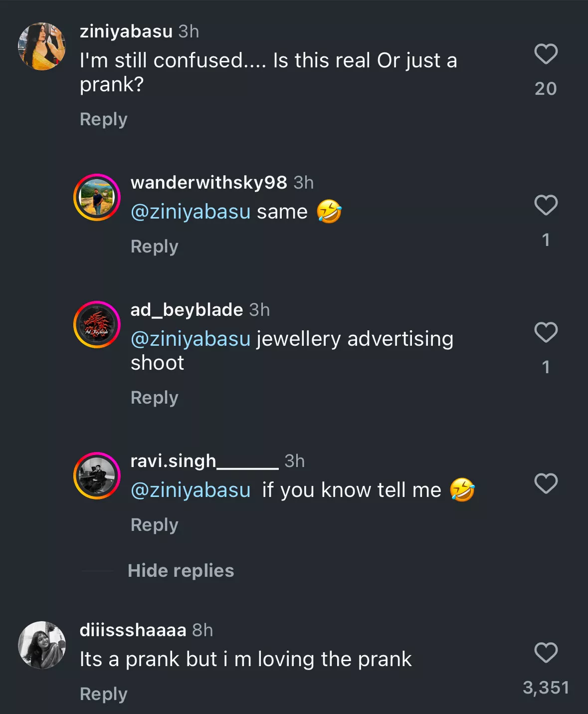Collapse thread with Hide replies
588x714 pixels.
tap(181, 570)
